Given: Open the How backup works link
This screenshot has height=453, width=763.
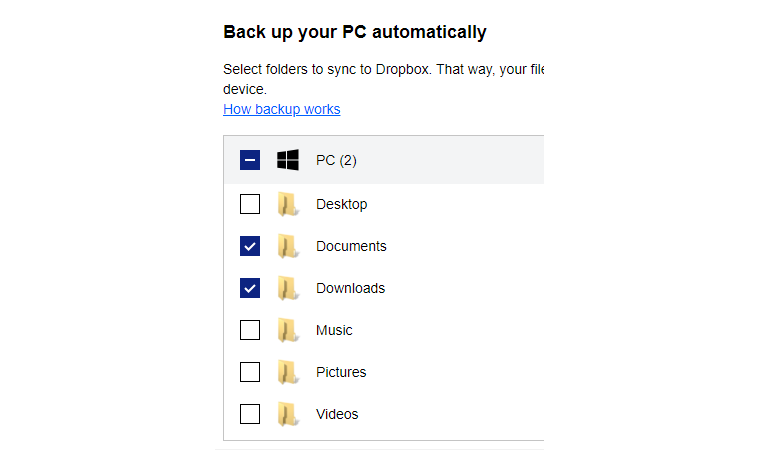Looking at the screenshot, I should point(281,109).
